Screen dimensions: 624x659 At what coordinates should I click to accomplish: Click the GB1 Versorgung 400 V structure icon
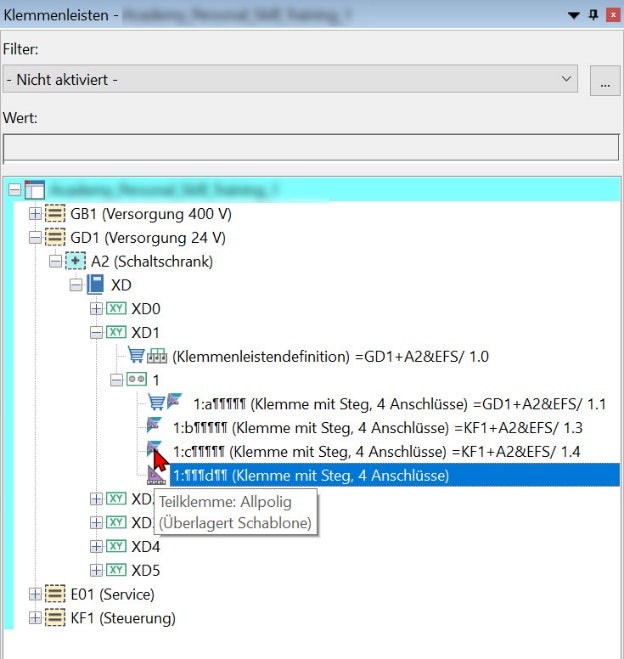point(56,214)
